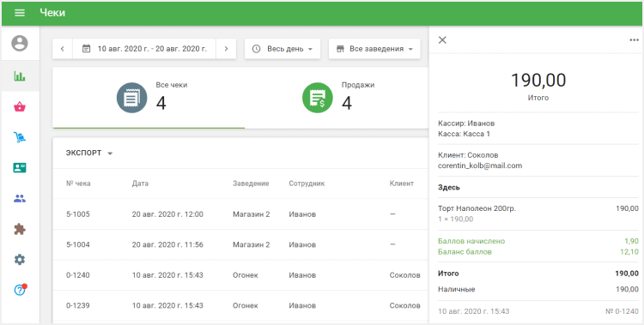Click date 20 авг. 2020 г. 12:00
The width and height of the screenshot is (644, 325).
point(167,214)
